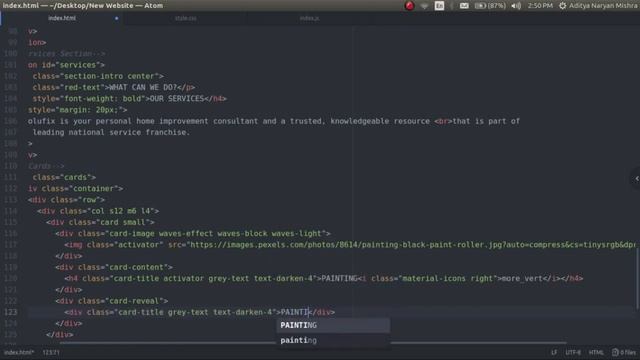Viewport: 640px width, 360px height.
Task: Click line number 114 in the gutter
Action: coord(11,211)
